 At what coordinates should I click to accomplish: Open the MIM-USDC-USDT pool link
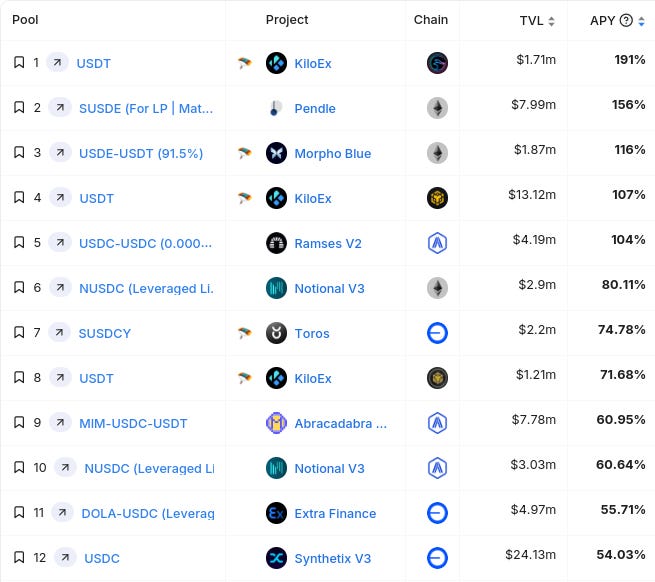tap(133, 423)
